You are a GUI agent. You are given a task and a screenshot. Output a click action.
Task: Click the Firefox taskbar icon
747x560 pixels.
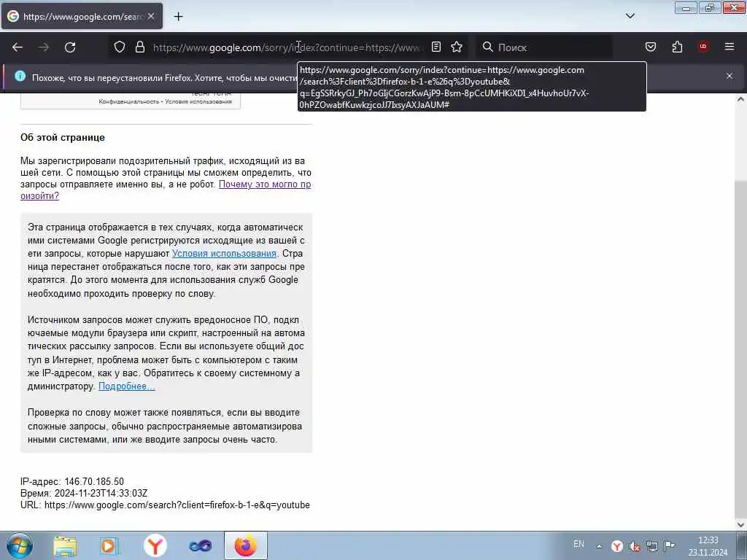pos(245,545)
